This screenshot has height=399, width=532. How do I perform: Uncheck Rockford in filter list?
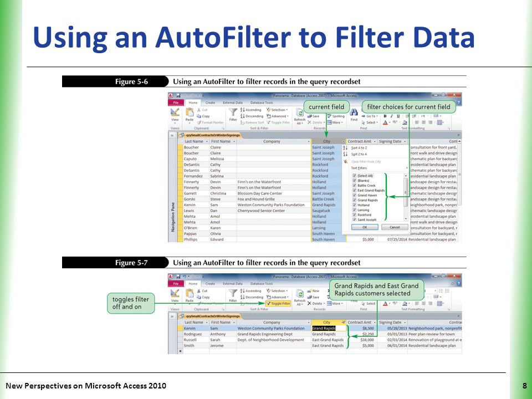coord(354,215)
